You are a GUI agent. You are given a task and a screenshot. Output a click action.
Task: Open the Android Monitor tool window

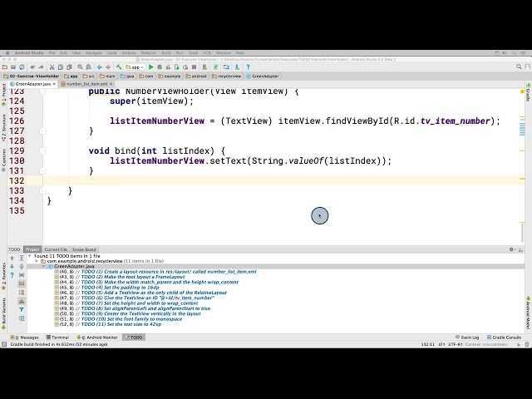97,337
